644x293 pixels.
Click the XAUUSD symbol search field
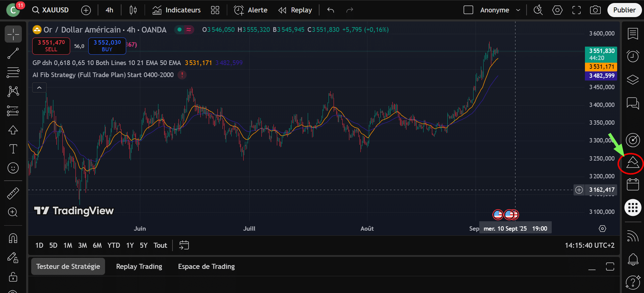(51, 10)
